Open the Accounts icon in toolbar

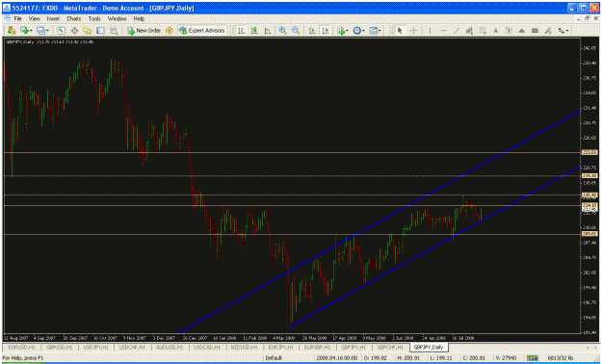point(12,31)
